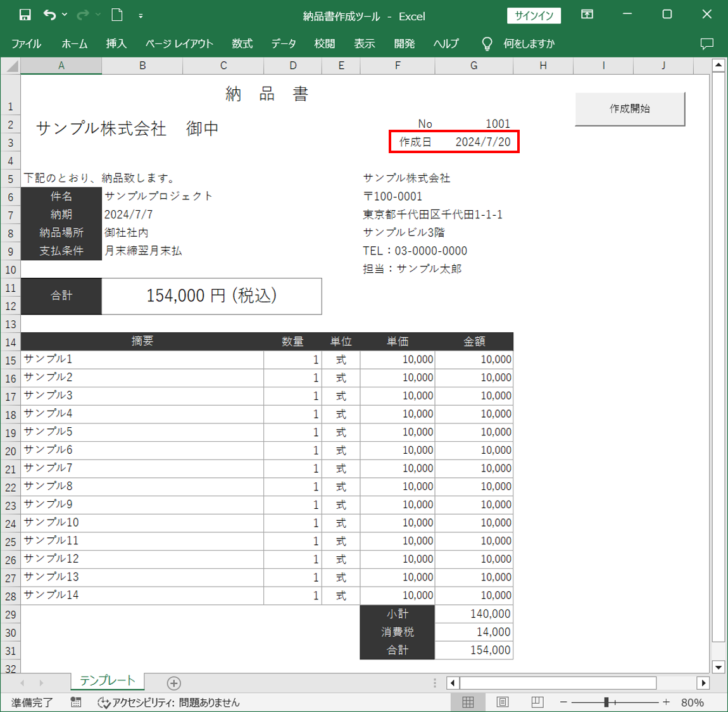Click the New document icon
The width and height of the screenshot is (728, 712).
point(116,15)
